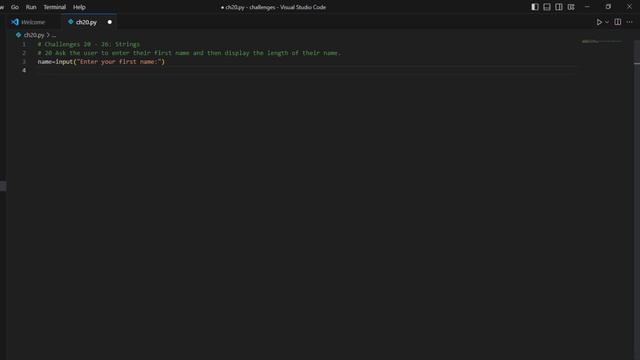Click the unsaved dot on ch20.py tab
The image size is (640, 360).
[109, 22]
